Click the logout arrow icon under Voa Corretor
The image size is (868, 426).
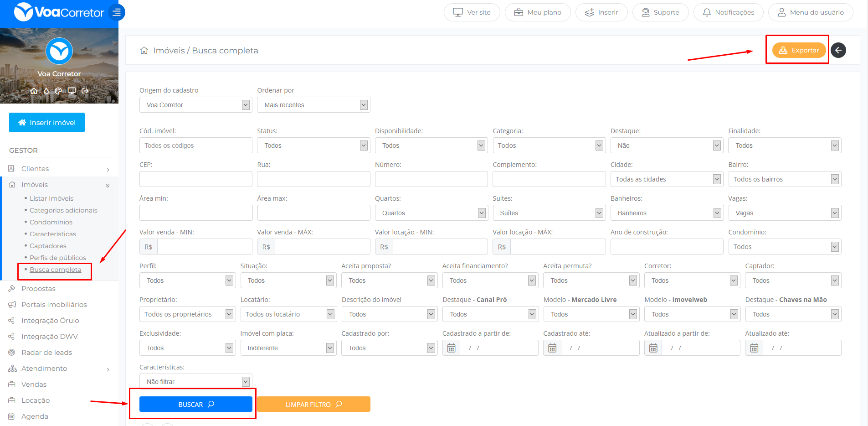(85, 91)
